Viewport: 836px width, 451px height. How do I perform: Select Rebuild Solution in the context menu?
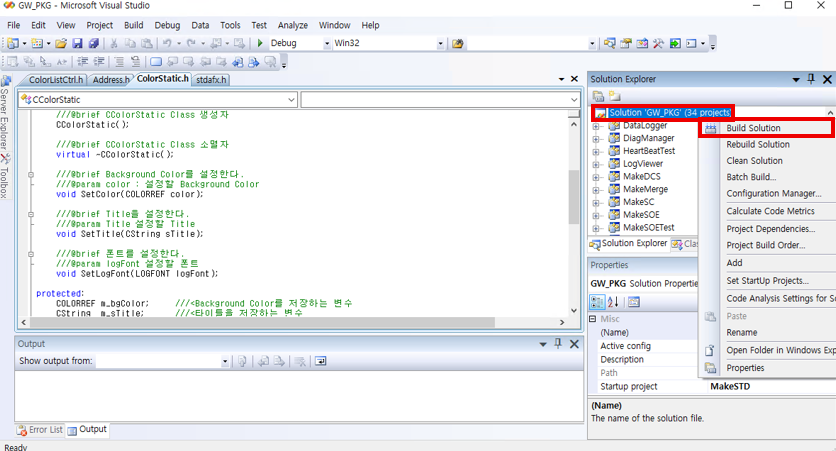pyautogui.click(x=757, y=144)
